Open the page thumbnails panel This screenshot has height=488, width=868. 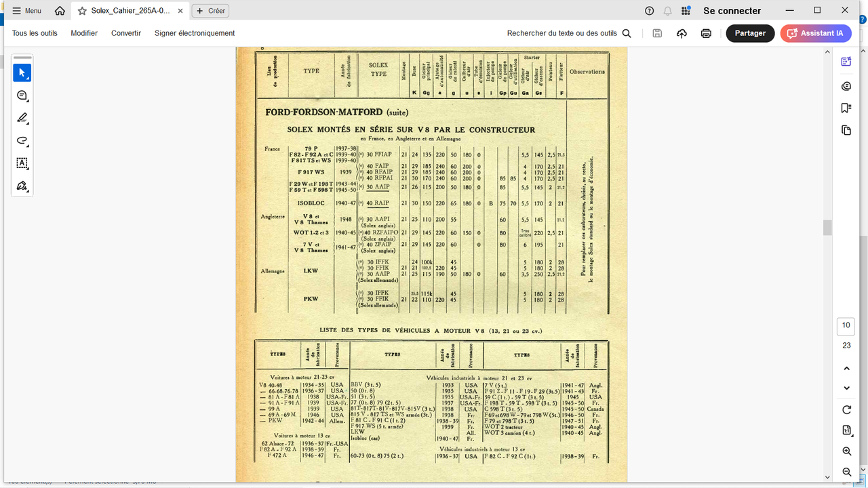pyautogui.click(x=846, y=130)
